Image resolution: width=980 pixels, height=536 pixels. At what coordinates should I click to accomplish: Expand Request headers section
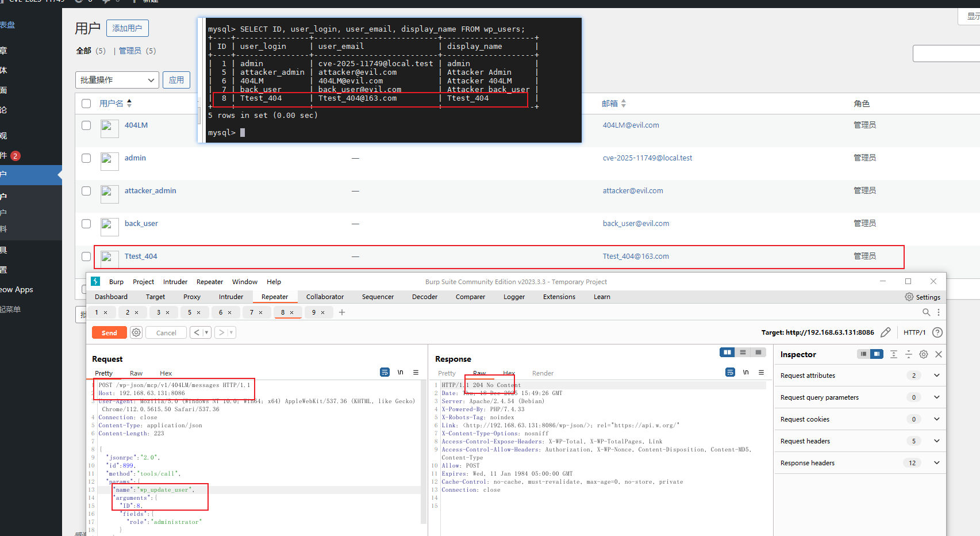coord(937,441)
